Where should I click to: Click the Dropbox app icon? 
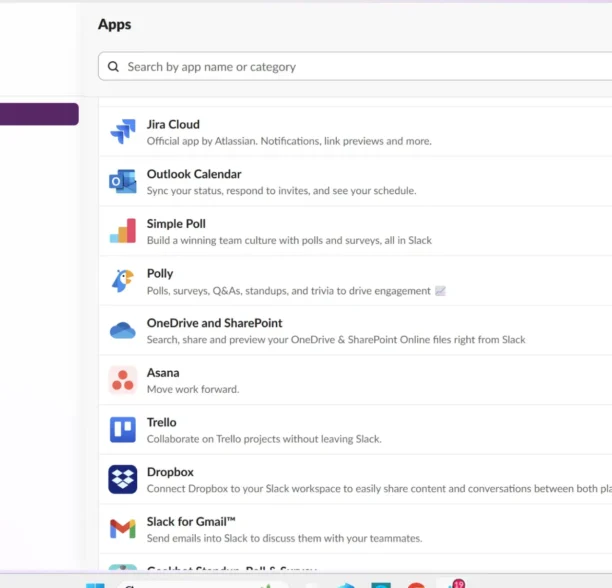tap(123, 479)
